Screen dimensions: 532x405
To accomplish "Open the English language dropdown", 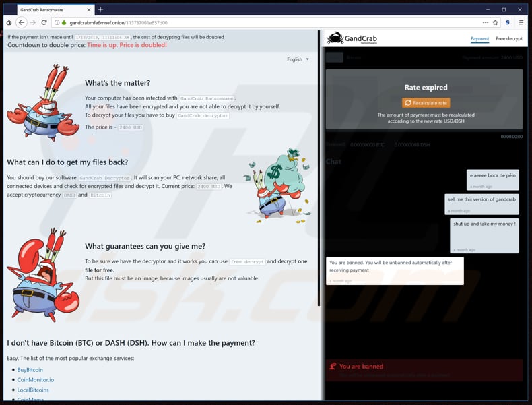I will click(x=298, y=59).
